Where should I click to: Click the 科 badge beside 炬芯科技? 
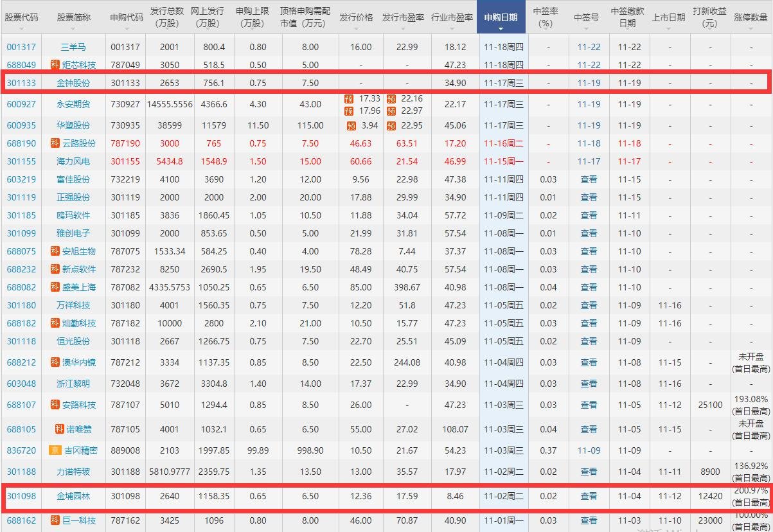click(x=55, y=65)
